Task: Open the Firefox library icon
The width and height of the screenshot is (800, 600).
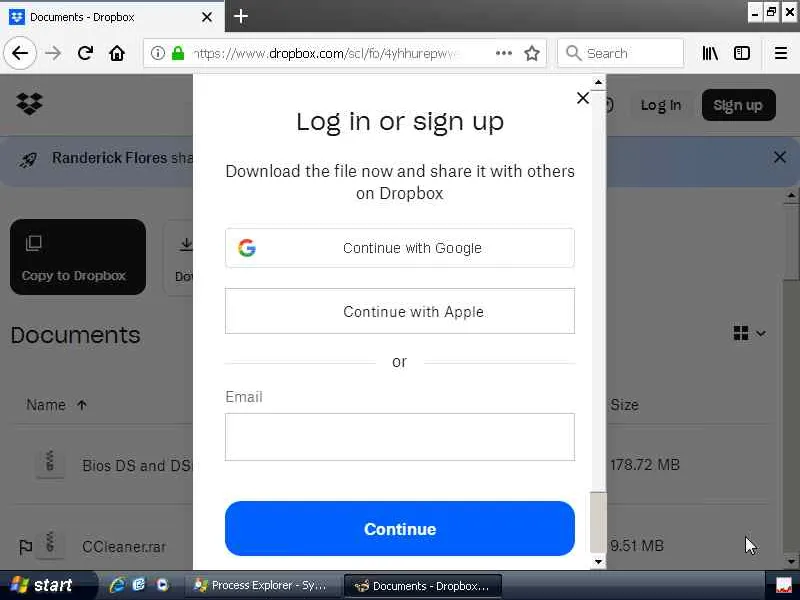Action: click(x=710, y=53)
